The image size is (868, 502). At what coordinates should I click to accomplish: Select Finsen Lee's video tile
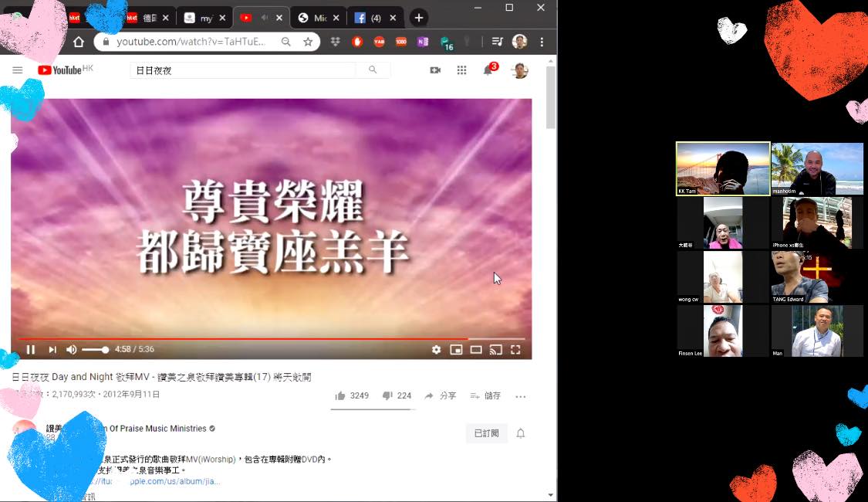723,331
